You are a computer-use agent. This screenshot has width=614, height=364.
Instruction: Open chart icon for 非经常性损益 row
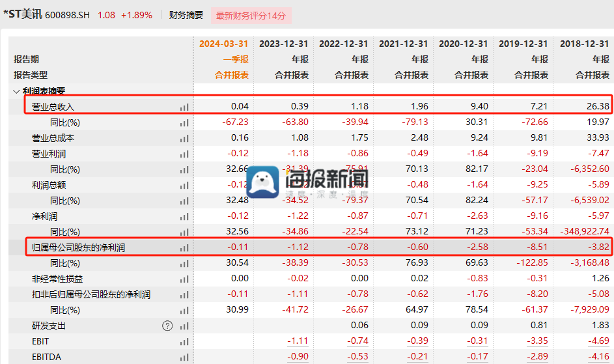(x=184, y=279)
